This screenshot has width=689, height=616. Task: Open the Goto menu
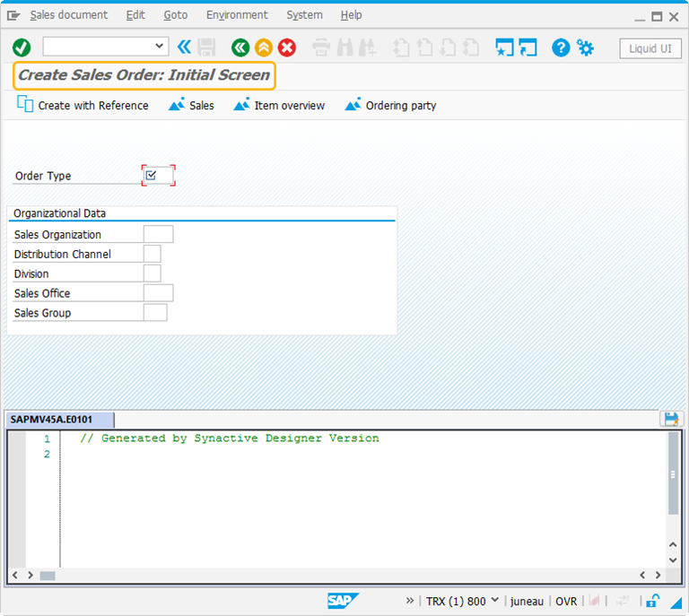[175, 15]
